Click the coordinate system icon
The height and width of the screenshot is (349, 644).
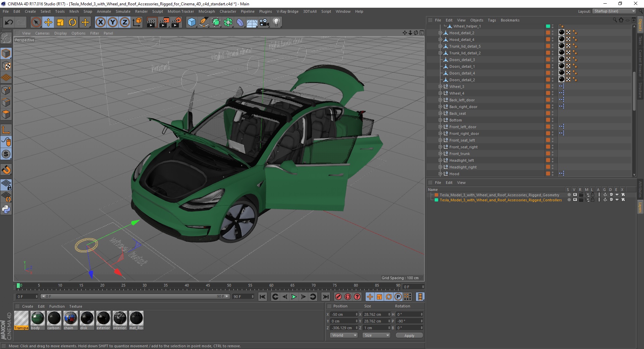pos(137,22)
